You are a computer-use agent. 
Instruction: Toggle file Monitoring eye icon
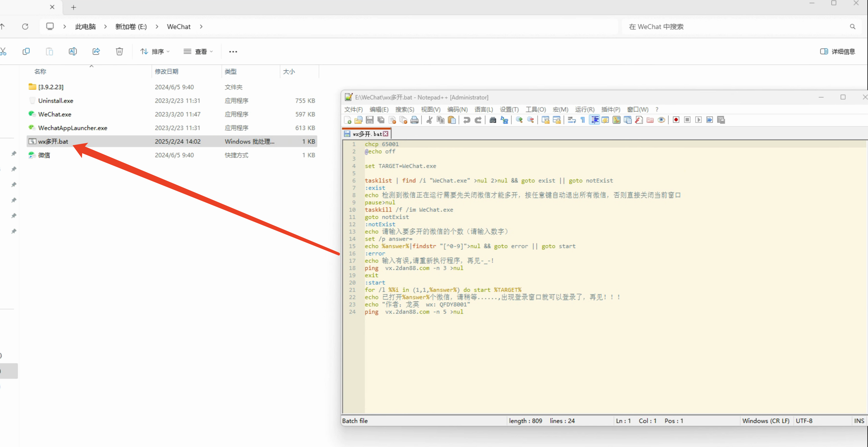pyautogui.click(x=661, y=120)
